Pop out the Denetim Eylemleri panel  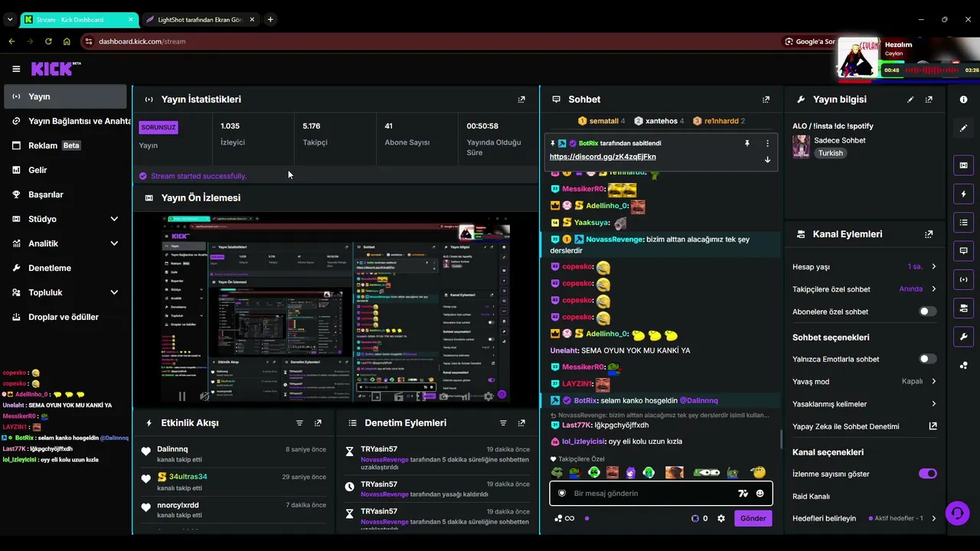point(521,423)
